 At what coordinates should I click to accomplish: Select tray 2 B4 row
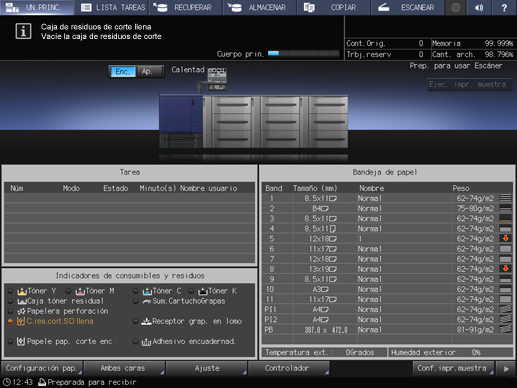click(387, 208)
